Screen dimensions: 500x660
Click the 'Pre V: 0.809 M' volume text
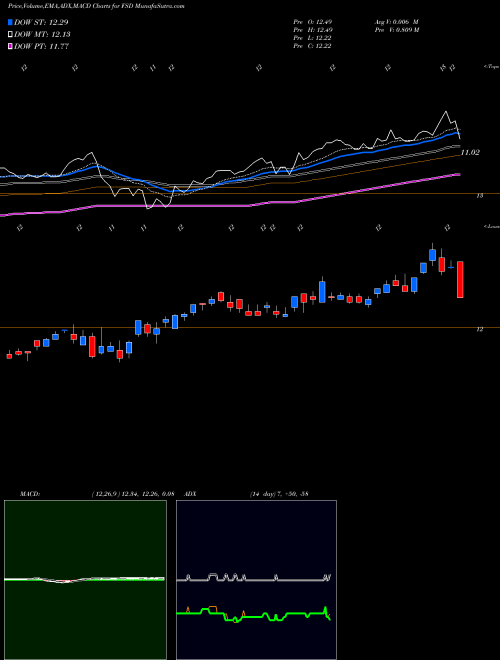pos(396,30)
